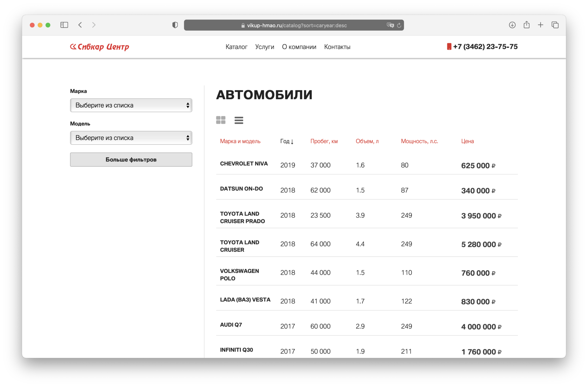Open the TOYOTA LAND CRUISER 4.4 listing
Viewport: 588px width, 387px height.
pos(240,246)
